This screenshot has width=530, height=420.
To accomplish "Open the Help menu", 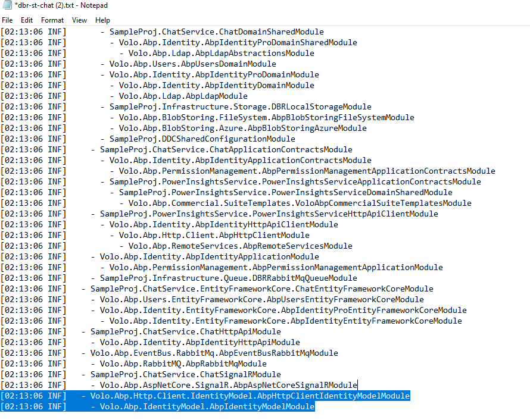I will [102, 20].
